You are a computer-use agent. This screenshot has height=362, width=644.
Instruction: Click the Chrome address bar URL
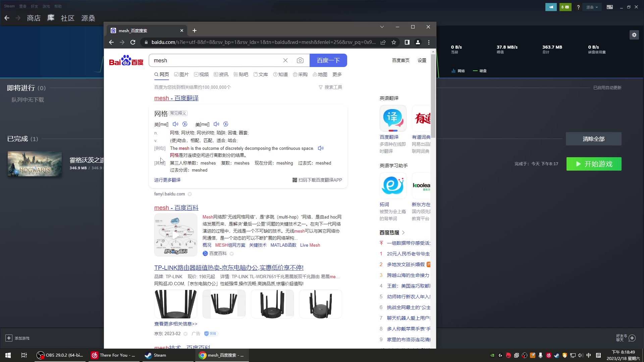point(263,42)
